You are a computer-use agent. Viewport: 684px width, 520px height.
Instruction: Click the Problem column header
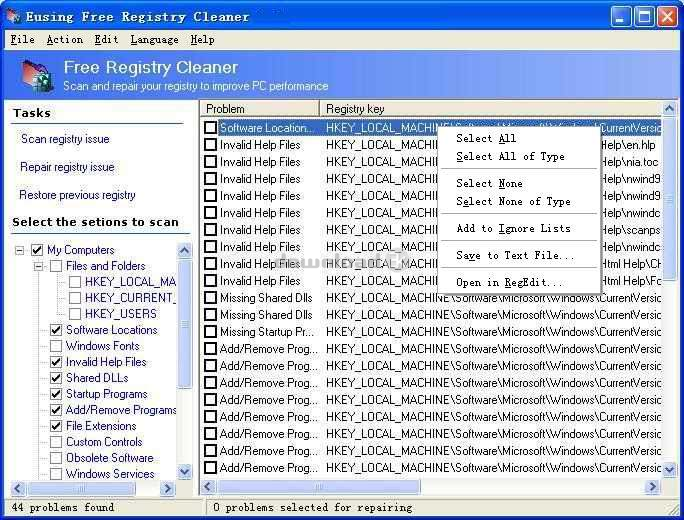coord(260,109)
